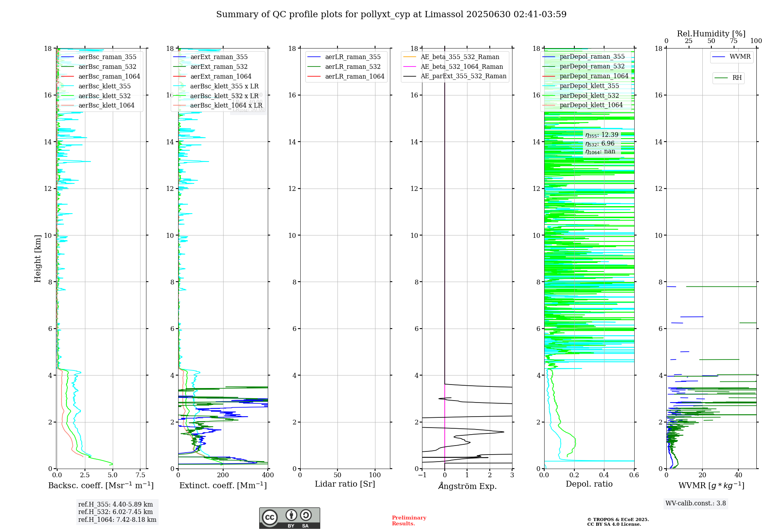Click the η355: 12.39 annotation
The image size is (783, 532).
602,135
